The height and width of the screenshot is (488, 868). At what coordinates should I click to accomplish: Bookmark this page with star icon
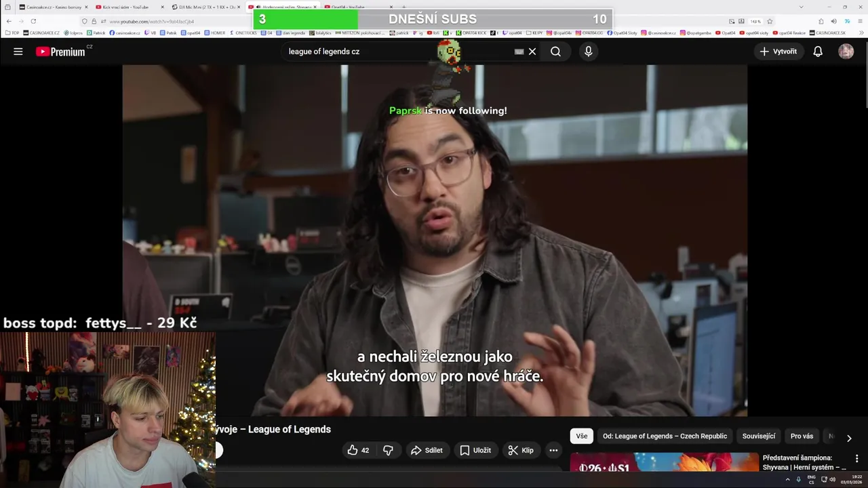(x=770, y=21)
